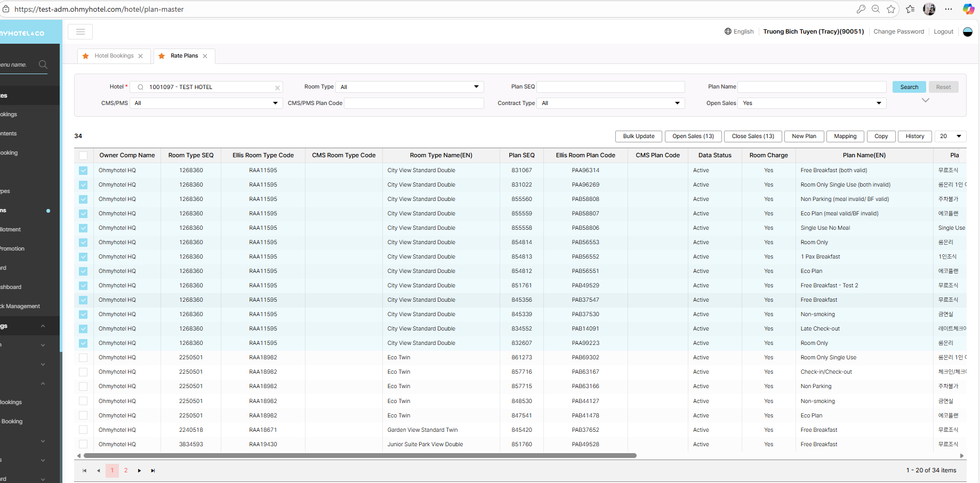Click the Bulk Update button
980x483 pixels.
(639, 136)
